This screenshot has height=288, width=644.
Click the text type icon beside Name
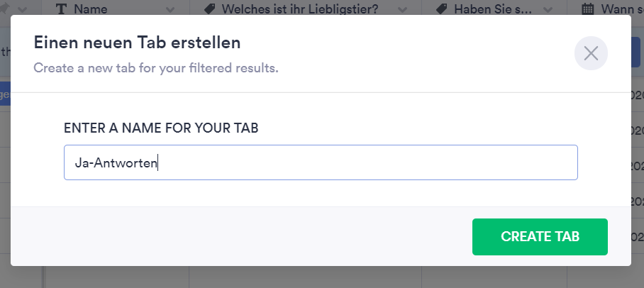click(61, 9)
